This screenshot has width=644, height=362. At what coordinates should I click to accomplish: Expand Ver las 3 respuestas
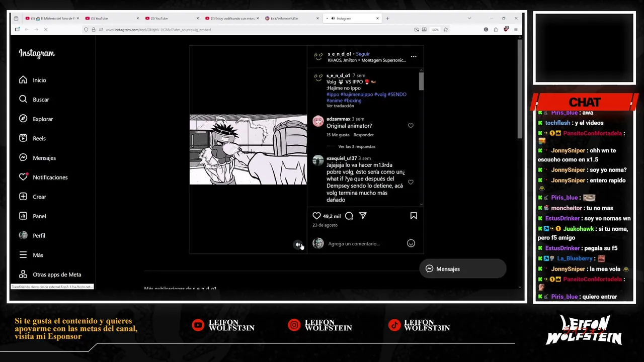coord(357,146)
